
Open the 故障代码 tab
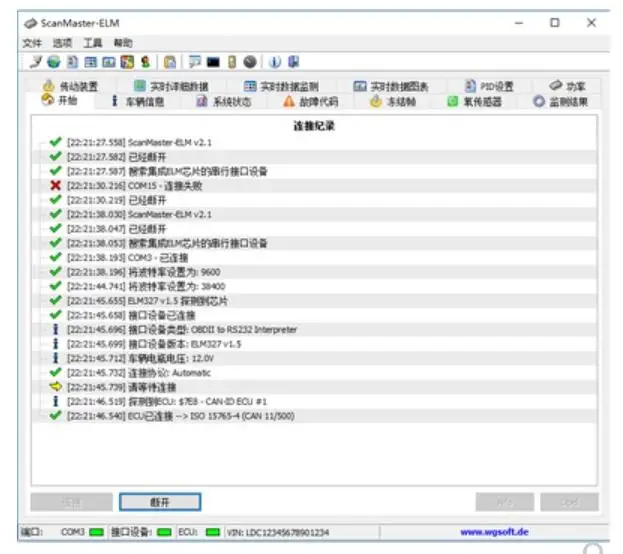311,101
